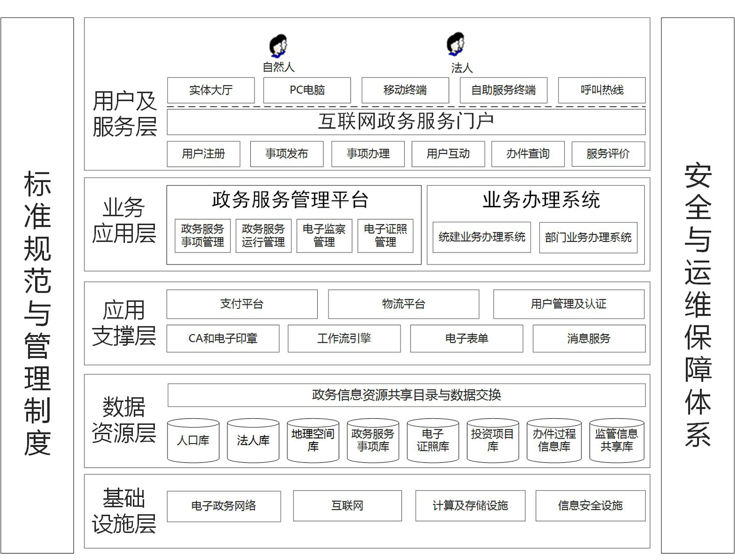Viewport: 735px width, 560px height.
Task: Click the 标准规范与管理制度 side panel
Action: [37, 285]
